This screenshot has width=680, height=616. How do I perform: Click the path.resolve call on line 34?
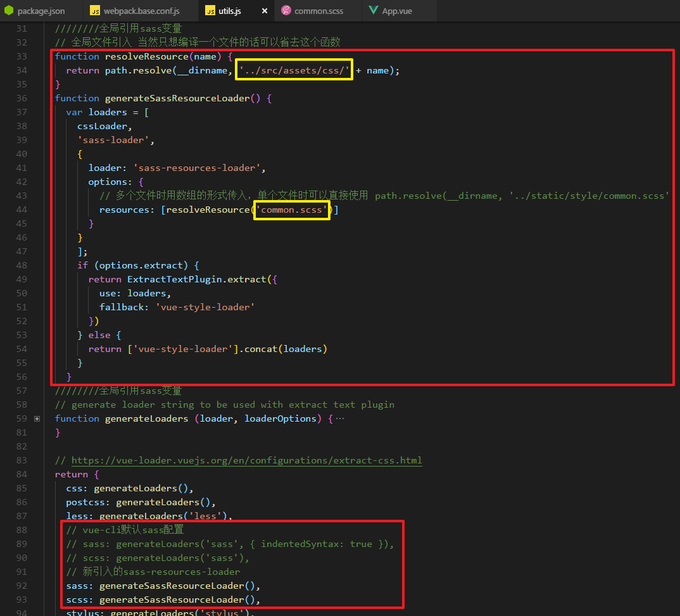coord(138,70)
